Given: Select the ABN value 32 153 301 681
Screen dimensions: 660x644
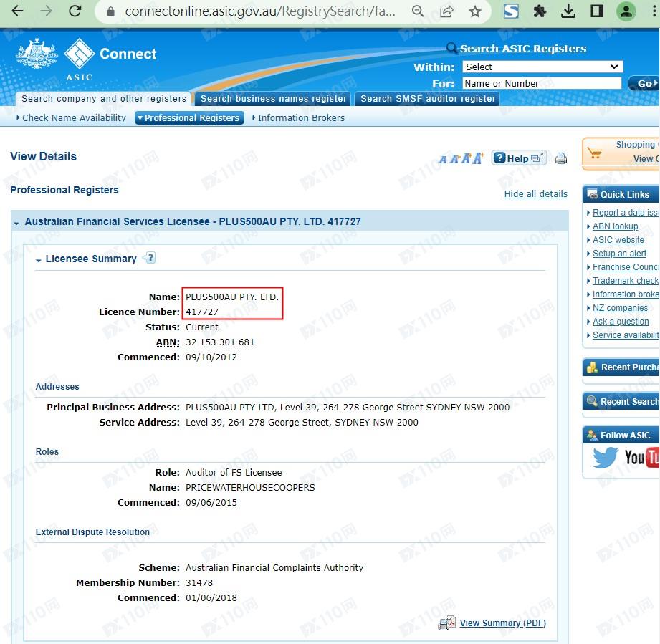Looking at the screenshot, I should point(220,342).
